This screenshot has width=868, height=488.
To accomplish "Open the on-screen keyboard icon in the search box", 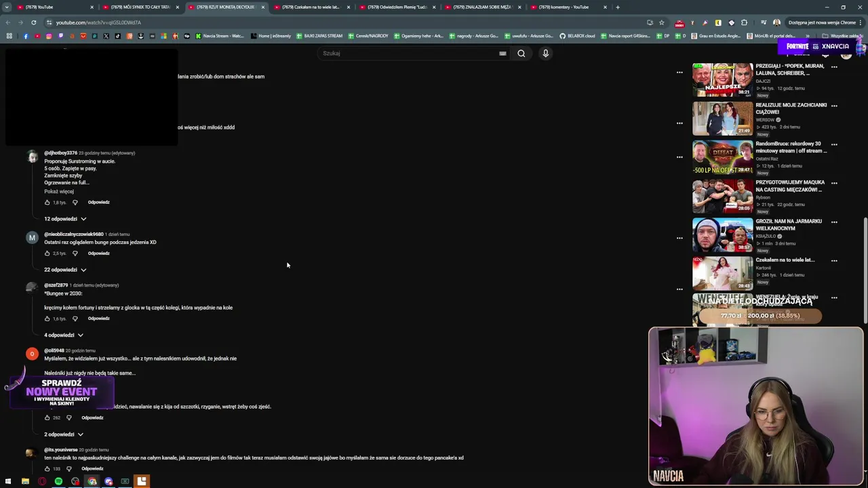I will 502,54.
